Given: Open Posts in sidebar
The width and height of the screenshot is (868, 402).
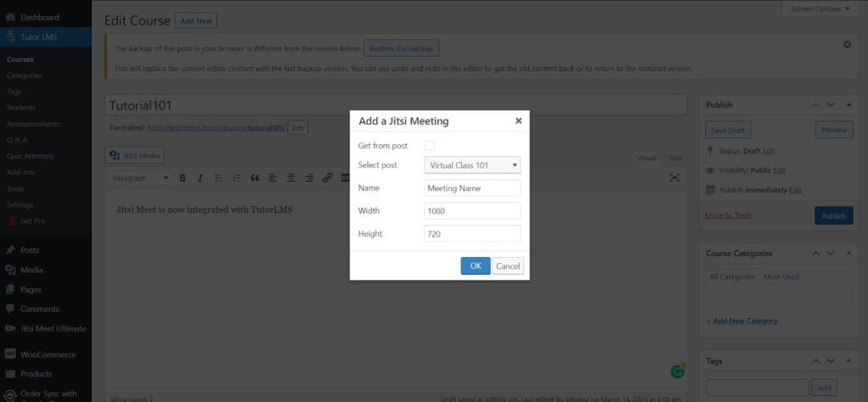Looking at the screenshot, I should tap(30, 250).
